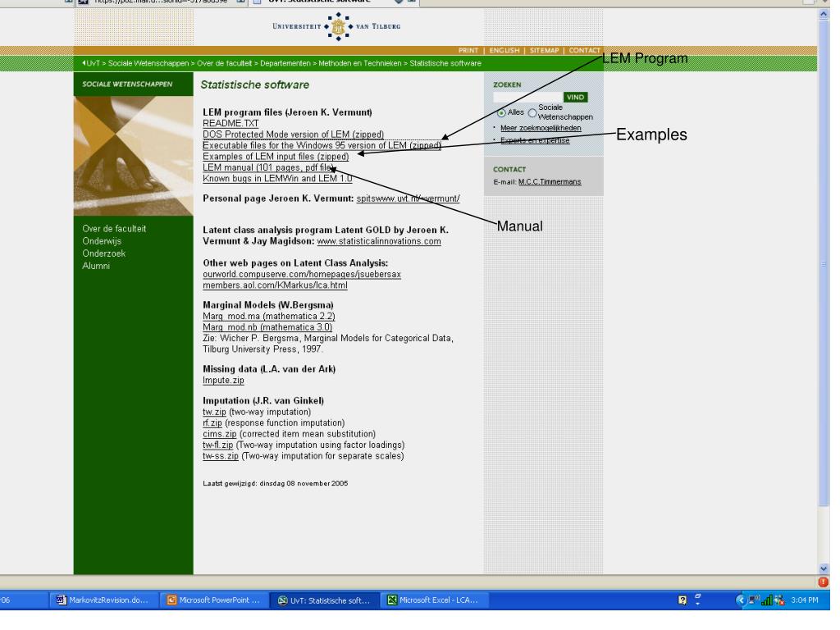Click the search input field under Zoeken

coord(527,97)
